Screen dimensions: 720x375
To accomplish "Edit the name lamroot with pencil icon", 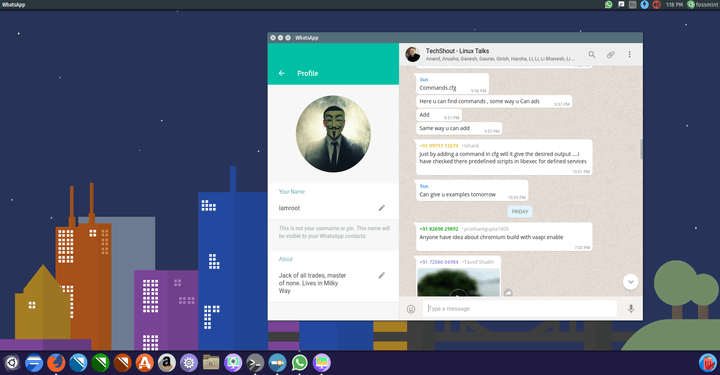I will tap(382, 208).
